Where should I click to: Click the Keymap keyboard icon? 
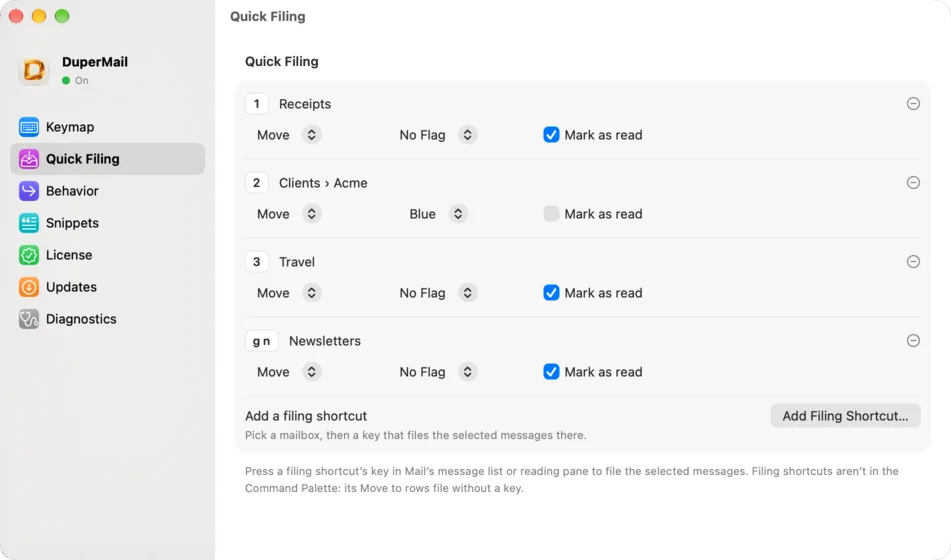click(29, 127)
